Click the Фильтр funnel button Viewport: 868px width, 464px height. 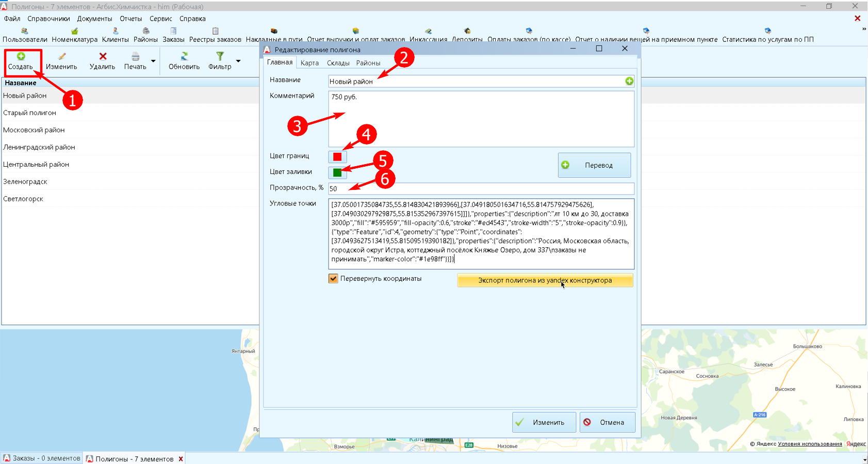[x=220, y=61]
